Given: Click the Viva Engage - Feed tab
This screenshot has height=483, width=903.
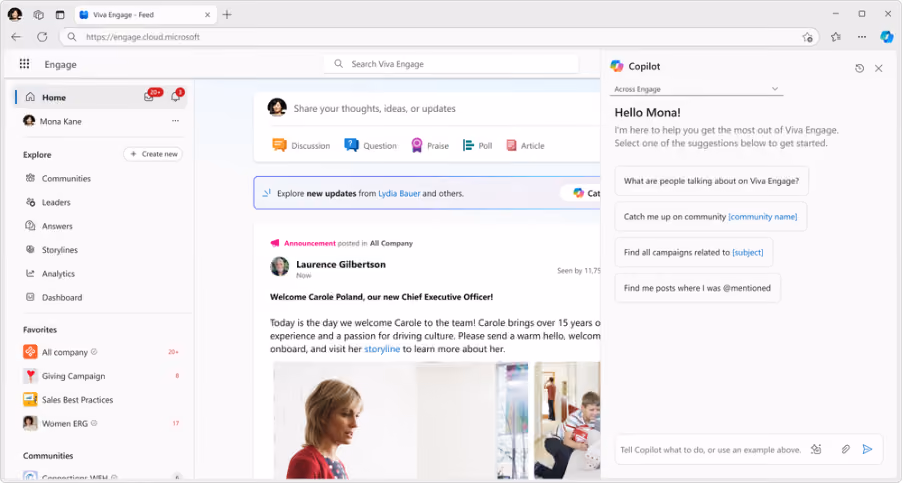Looking at the screenshot, I should 146,14.
